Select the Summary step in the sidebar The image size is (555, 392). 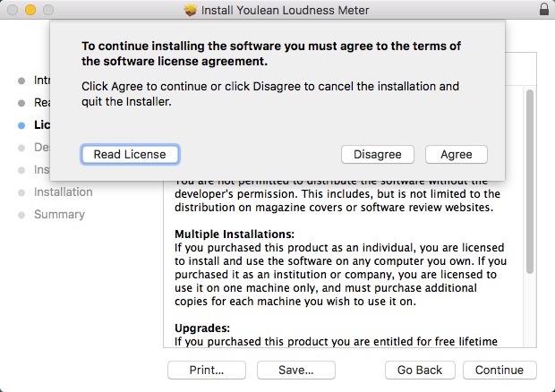tap(59, 214)
